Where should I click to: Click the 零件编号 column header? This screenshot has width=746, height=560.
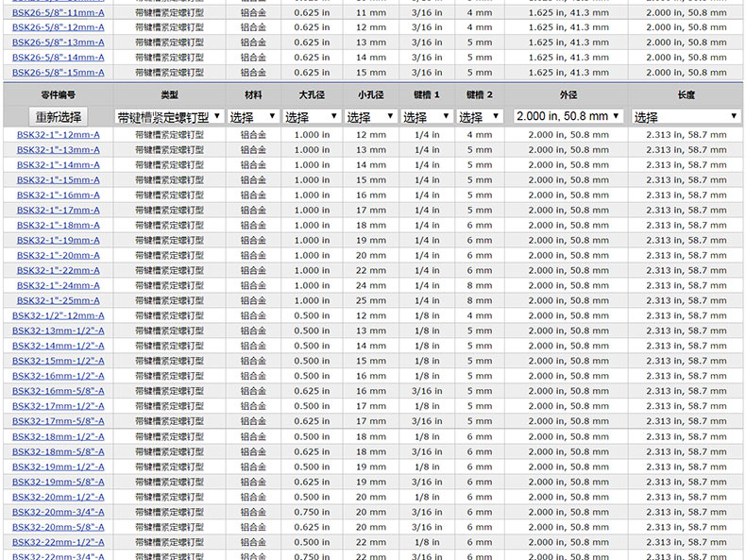59,95
